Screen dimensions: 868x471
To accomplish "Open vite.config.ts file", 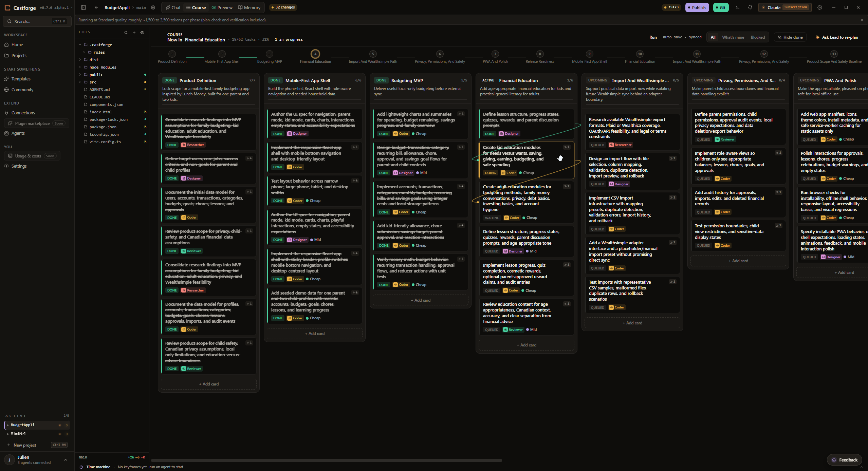I will pos(105,142).
